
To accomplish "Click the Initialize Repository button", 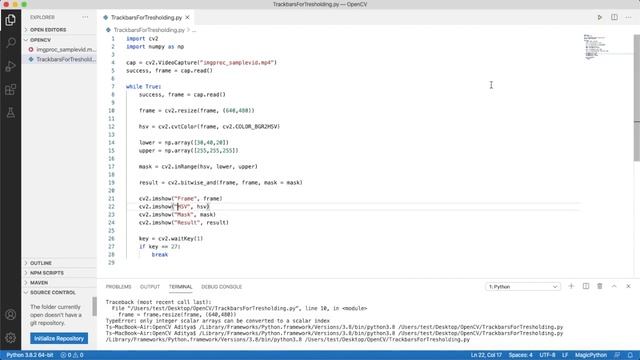I will tap(59, 338).
